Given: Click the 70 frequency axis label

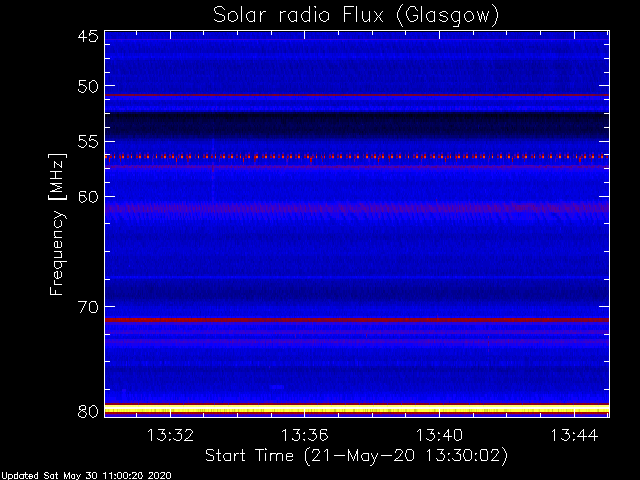Looking at the screenshot, I should pos(88,307).
